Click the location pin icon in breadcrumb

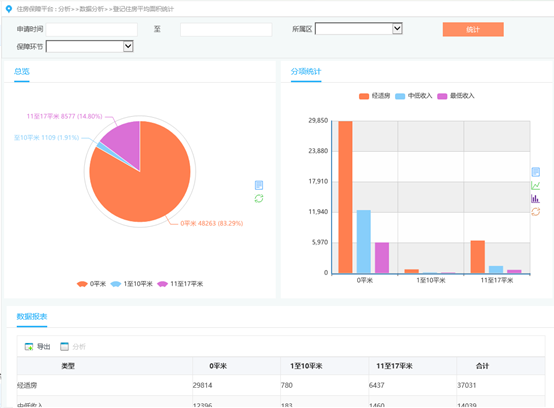(9, 9)
